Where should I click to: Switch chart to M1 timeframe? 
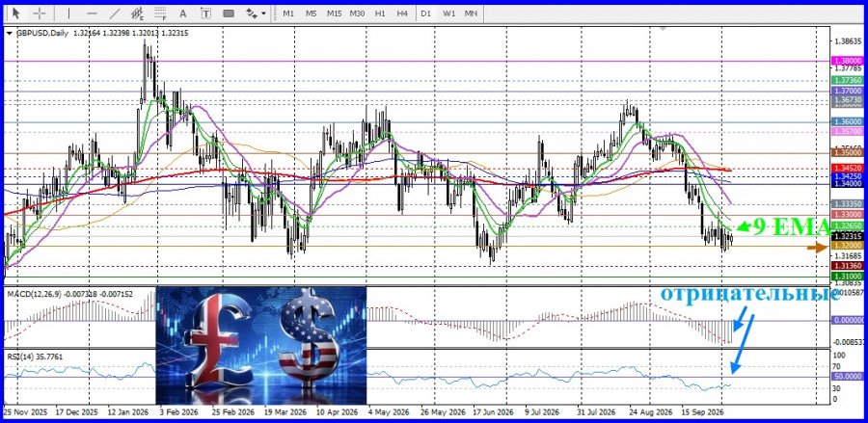point(287,13)
